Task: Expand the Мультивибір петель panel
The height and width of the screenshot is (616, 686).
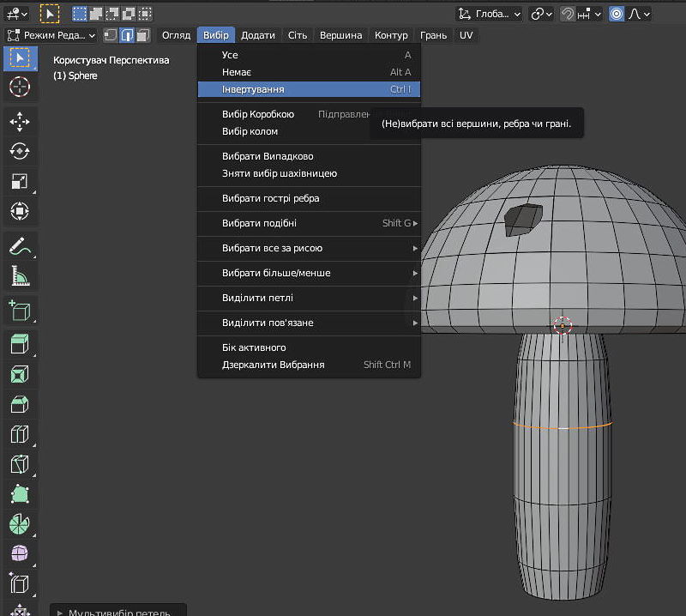Action: (118, 611)
